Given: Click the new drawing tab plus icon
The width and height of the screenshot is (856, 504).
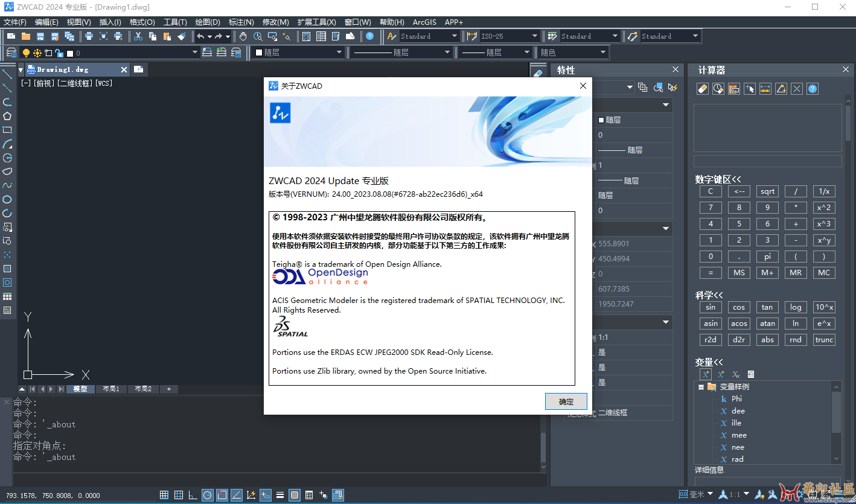Looking at the screenshot, I should click(138, 69).
